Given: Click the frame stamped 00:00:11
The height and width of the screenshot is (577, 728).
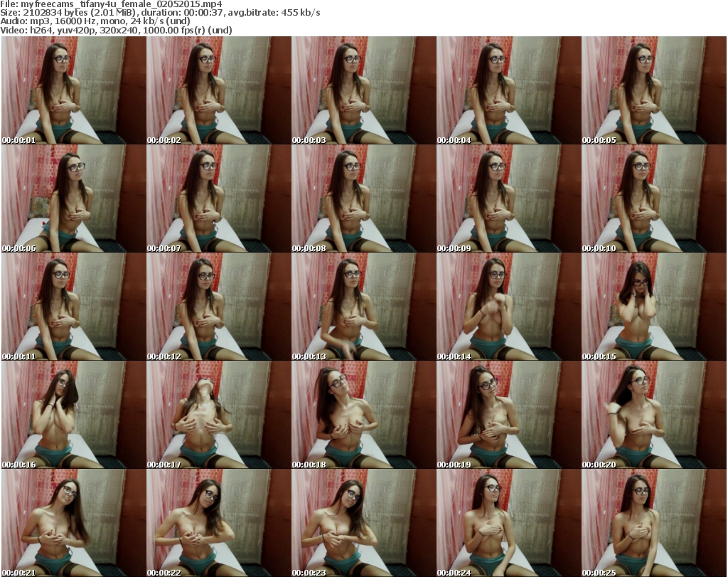Looking at the screenshot, I should pyautogui.click(x=74, y=307).
